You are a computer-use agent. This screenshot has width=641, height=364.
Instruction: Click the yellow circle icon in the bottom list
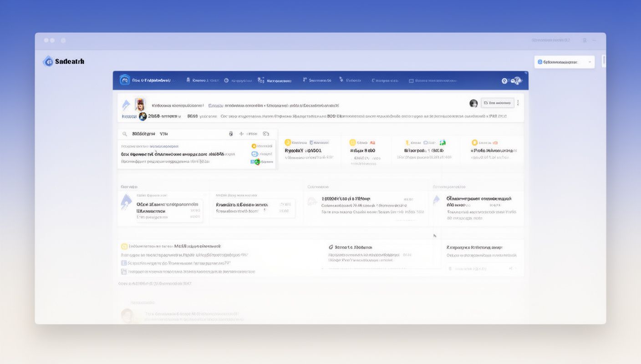pos(124,246)
